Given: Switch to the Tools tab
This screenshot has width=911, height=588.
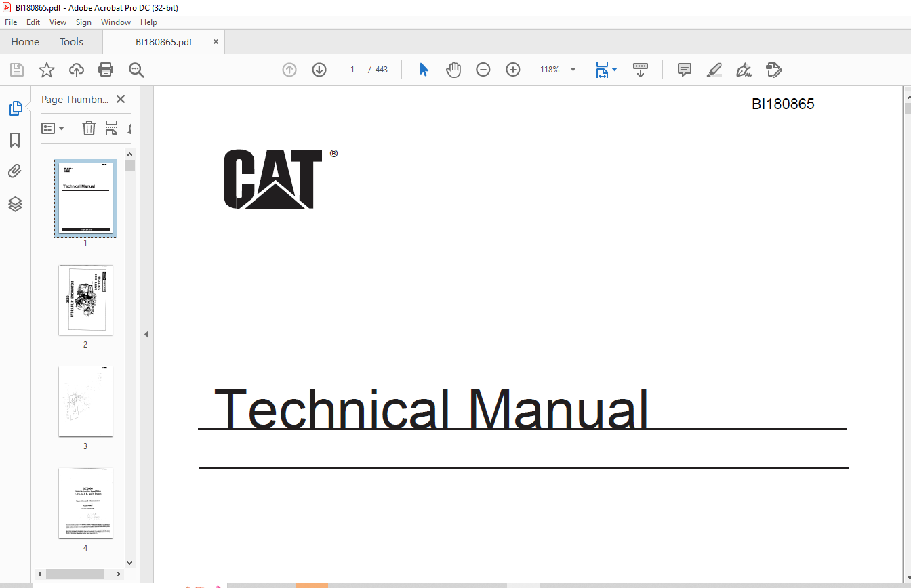Looking at the screenshot, I should click(71, 42).
